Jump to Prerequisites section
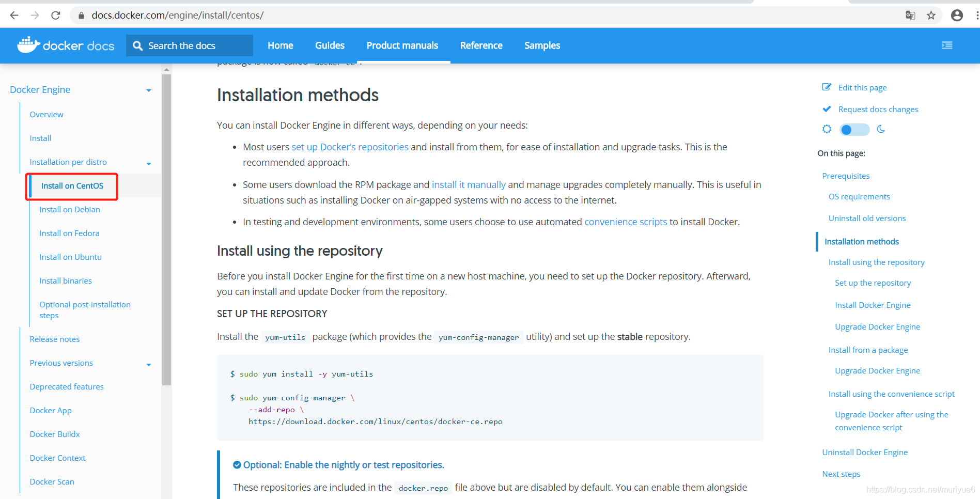The image size is (980, 499). (846, 176)
